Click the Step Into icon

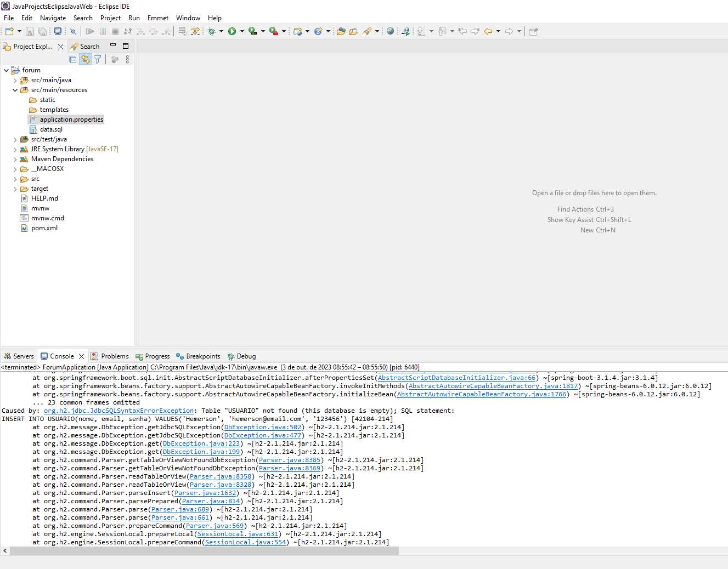pyautogui.click(x=140, y=31)
